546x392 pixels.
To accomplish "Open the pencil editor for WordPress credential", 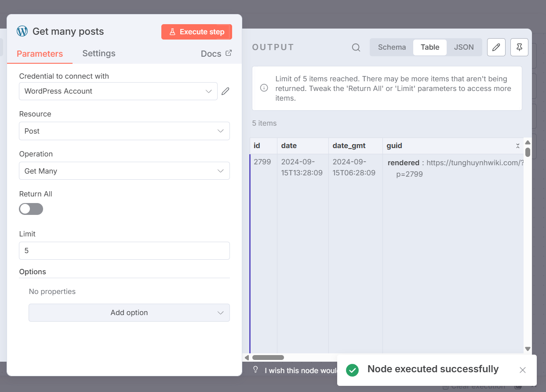I will [x=226, y=91].
